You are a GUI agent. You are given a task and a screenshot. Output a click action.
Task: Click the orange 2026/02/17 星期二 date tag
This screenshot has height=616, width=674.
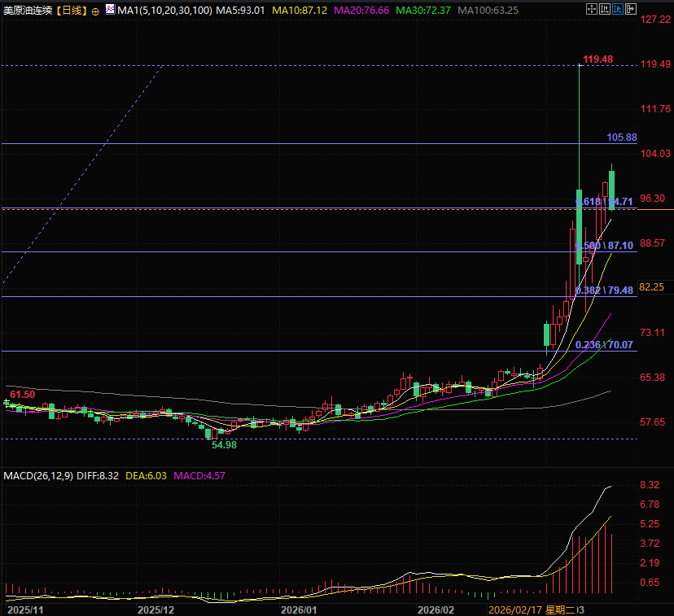pos(532,610)
